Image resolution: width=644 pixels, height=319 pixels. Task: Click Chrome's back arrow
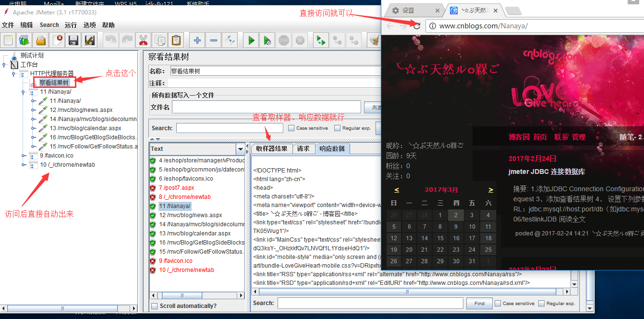click(x=390, y=25)
